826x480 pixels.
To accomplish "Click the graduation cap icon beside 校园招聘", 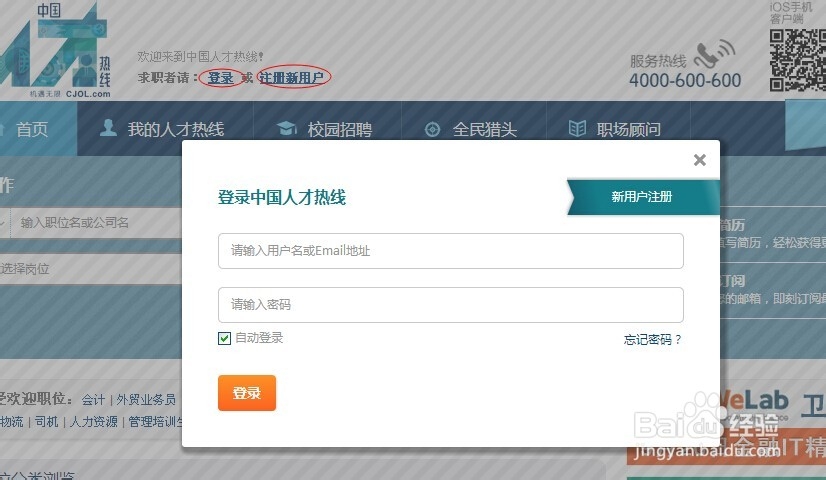I will pyautogui.click(x=287, y=128).
